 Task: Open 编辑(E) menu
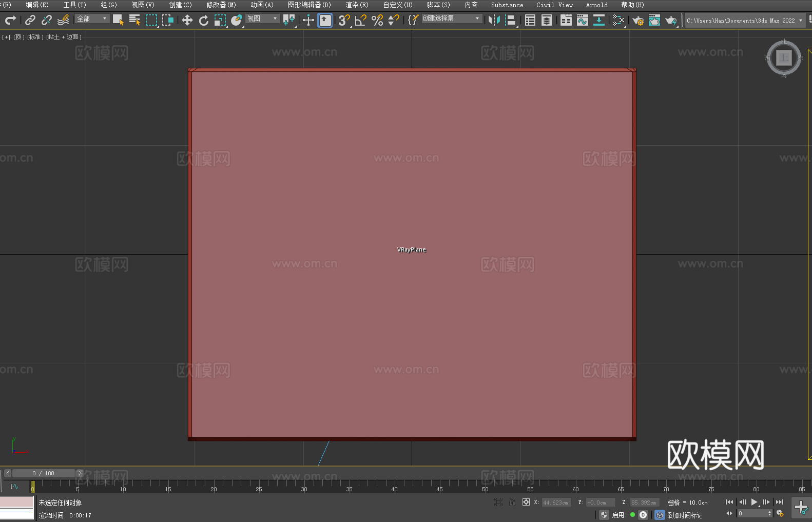37,5
